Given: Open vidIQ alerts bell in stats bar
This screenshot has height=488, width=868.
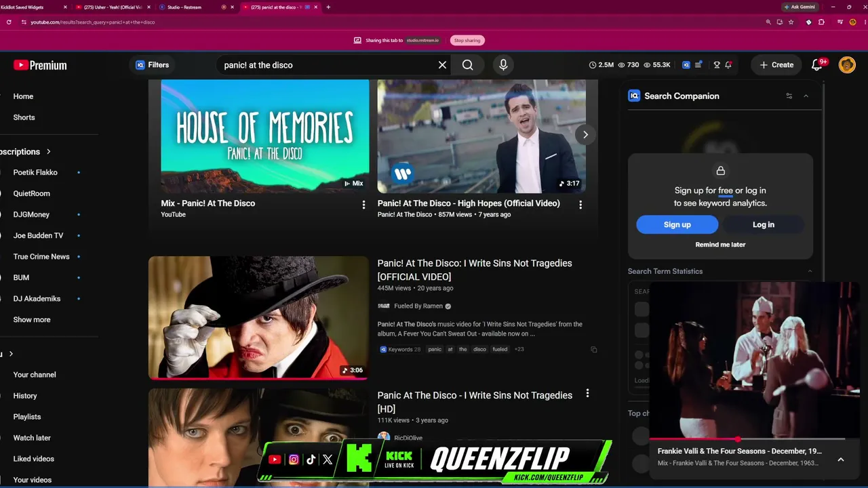Looking at the screenshot, I should (728, 65).
